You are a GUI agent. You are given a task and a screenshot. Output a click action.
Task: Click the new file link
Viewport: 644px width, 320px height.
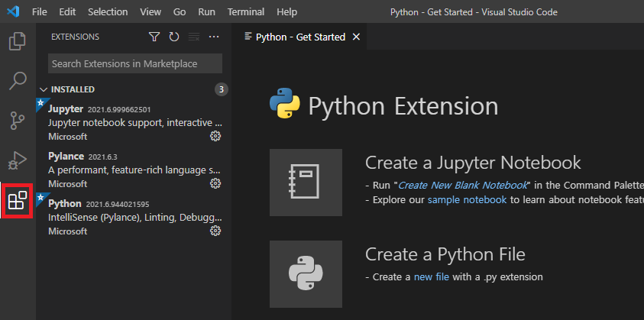coord(432,277)
